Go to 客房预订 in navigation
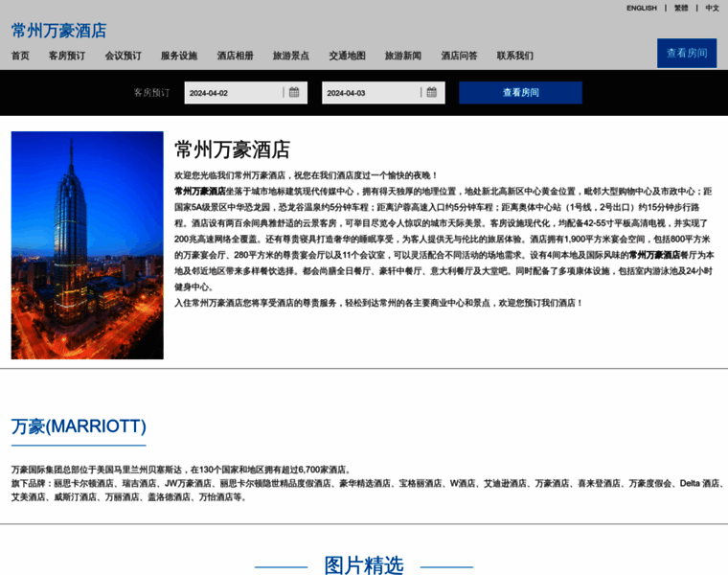The image size is (728, 575). click(x=67, y=56)
